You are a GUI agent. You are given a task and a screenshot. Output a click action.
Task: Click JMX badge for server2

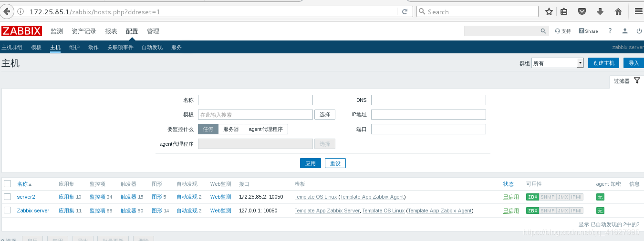pos(563,197)
